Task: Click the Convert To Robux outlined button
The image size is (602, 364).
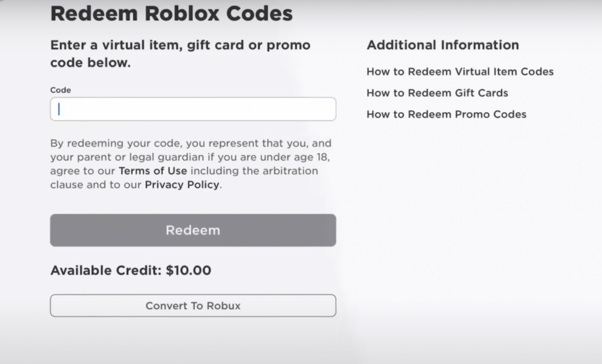Action: (193, 305)
